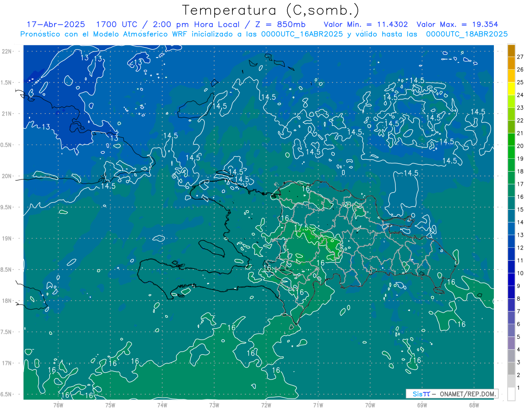532x411 pixels.
Task: Click color scale label "12"
Action: coord(520,248)
